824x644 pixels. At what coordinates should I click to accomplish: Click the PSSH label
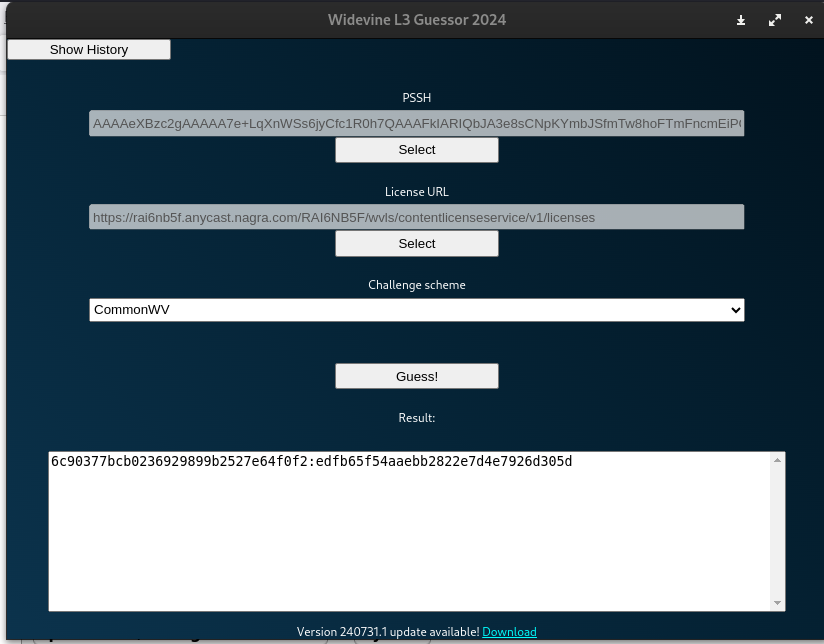[417, 97]
